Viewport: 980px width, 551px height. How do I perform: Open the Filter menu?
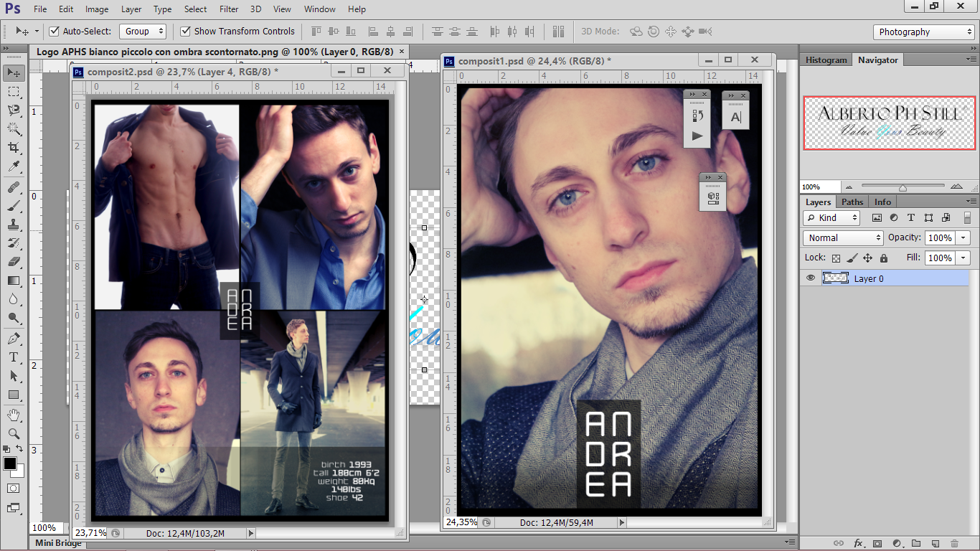(x=229, y=9)
